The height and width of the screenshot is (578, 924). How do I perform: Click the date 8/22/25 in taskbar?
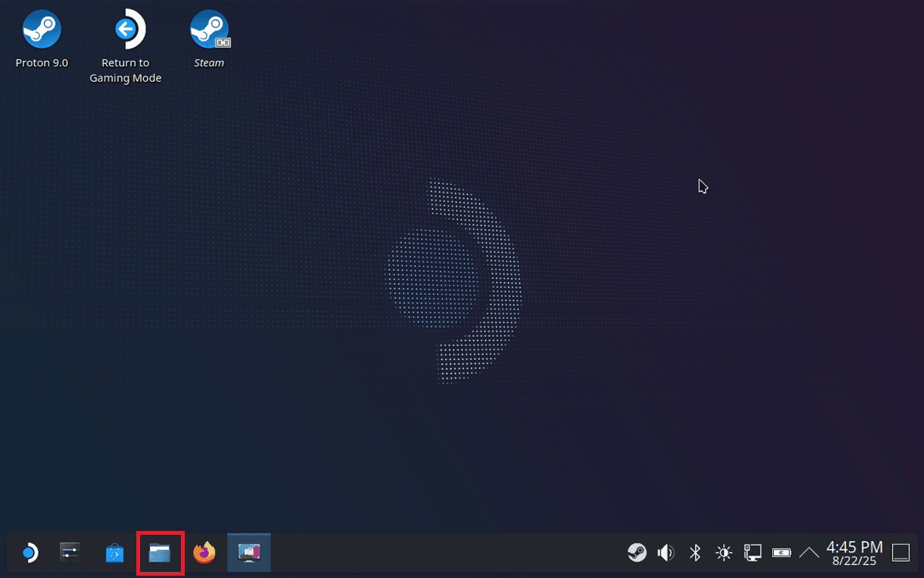[x=855, y=562]
